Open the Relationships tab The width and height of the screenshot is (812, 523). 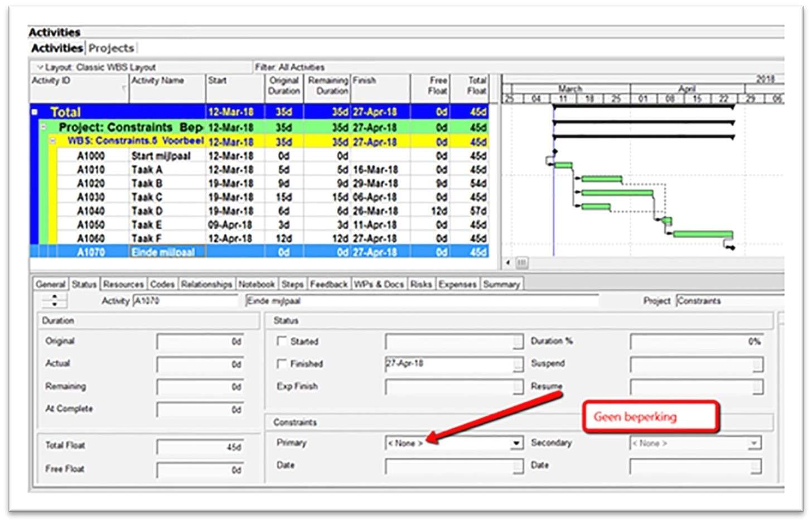206,284
